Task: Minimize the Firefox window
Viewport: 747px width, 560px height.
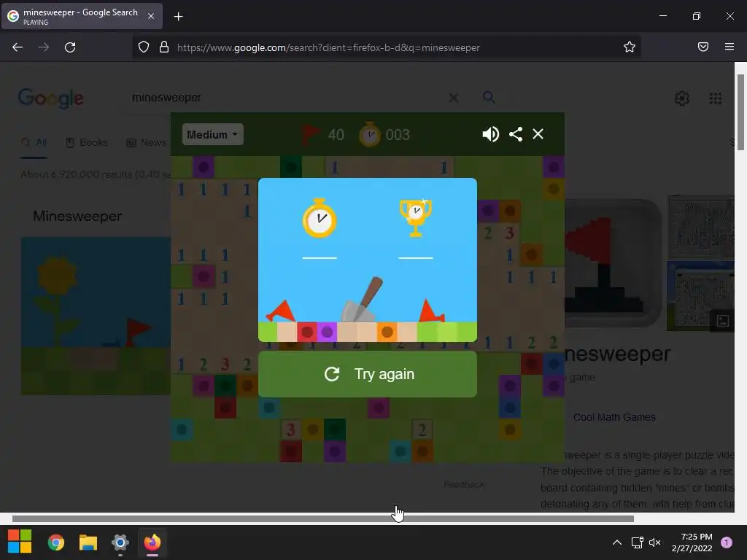Action: coord(662,16)
